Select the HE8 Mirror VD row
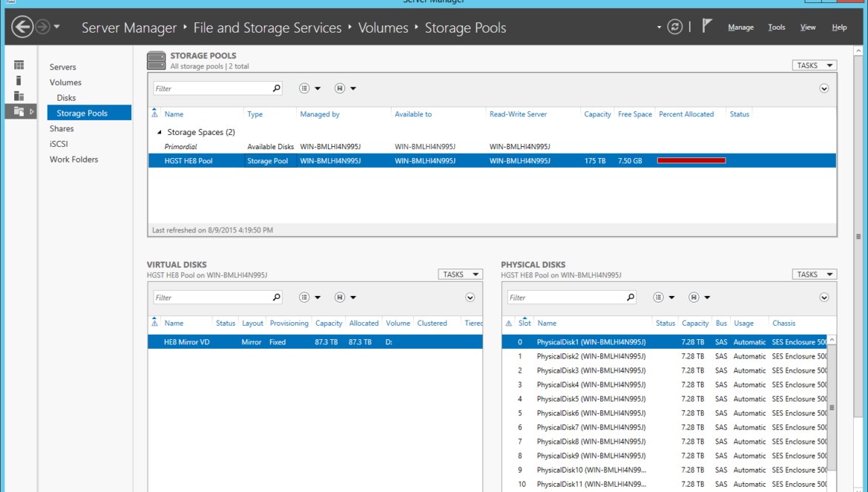 click(x=315, y=342)
